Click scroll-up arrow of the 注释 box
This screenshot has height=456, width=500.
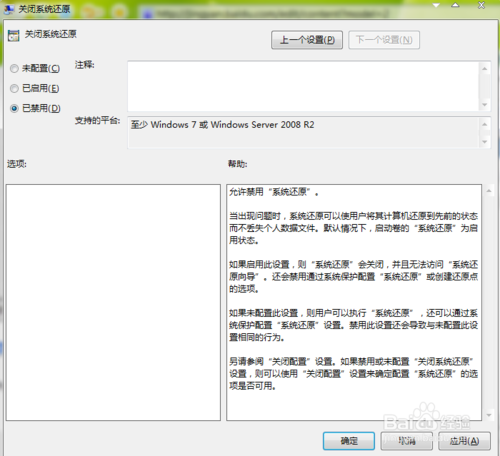pos(485,69)
